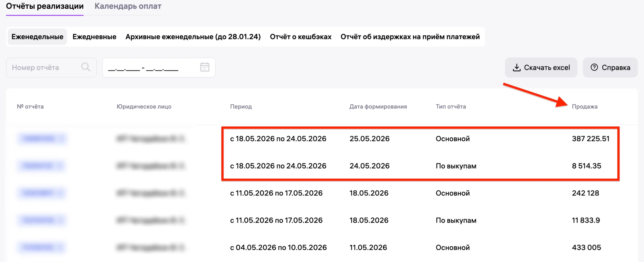
Task: Click Основной type in 25.05.2026 row
Action: pos(453,139)
